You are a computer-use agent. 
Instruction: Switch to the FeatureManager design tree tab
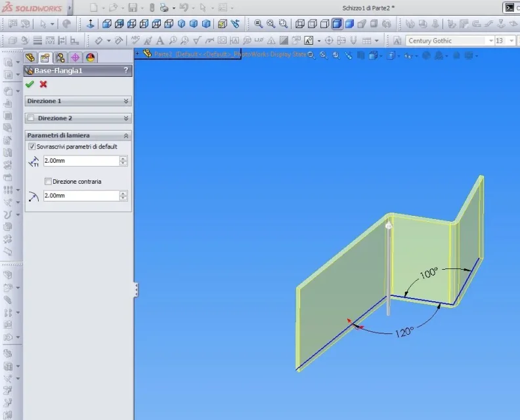30,58
